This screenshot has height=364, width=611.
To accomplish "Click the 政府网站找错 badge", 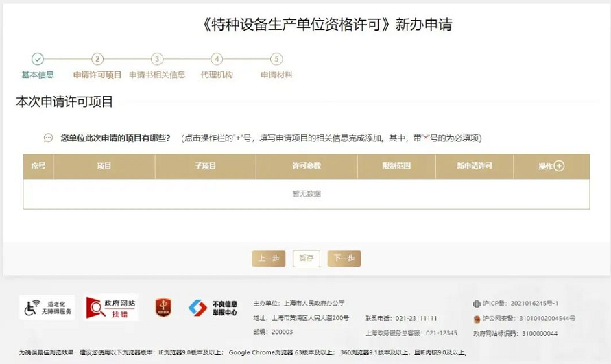I will [111, 308].
